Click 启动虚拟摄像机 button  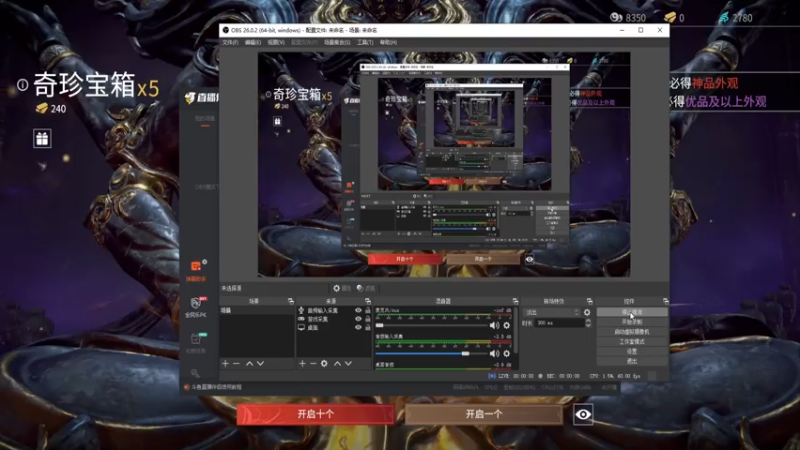tap(632, 332)
